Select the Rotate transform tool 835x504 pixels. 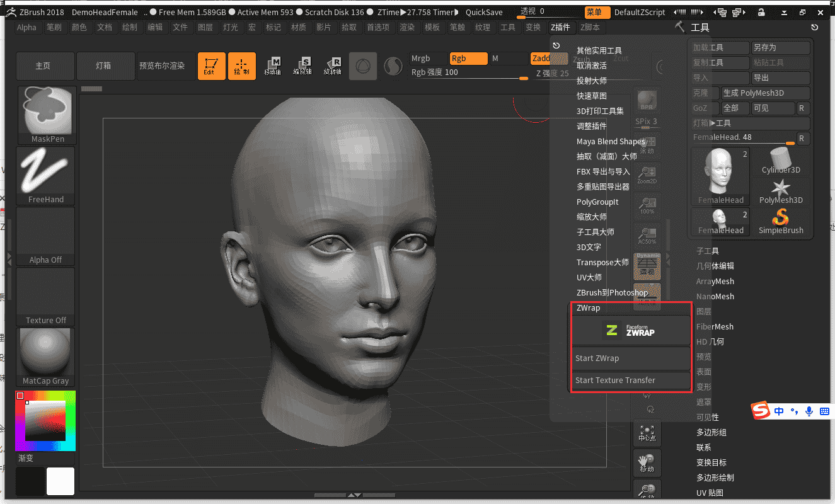(333, 66)
